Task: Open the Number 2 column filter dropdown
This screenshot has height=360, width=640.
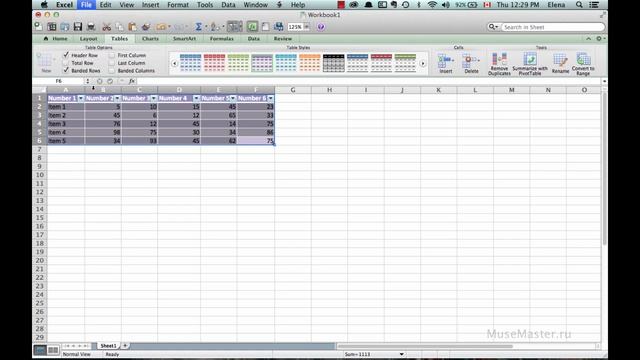Action: [x=118, y=98]
